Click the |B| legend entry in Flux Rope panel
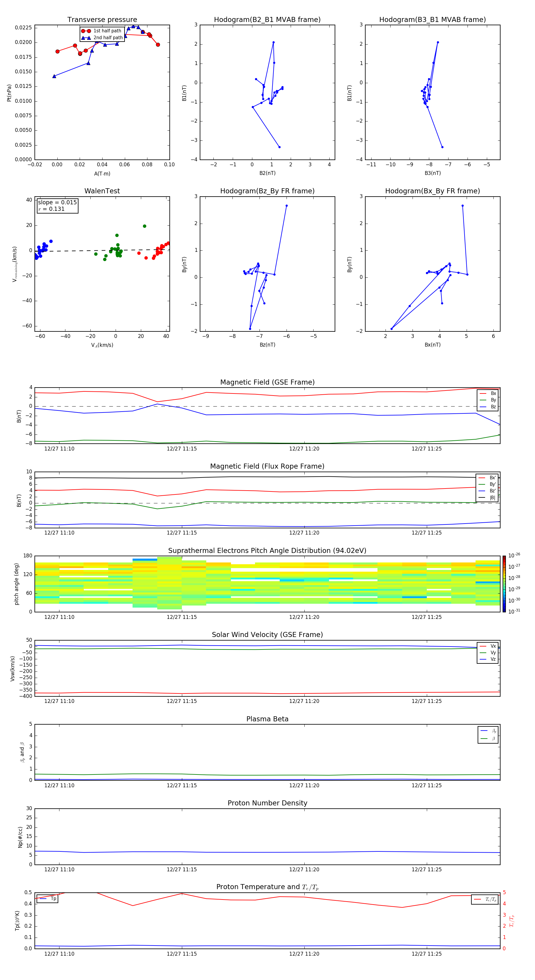 coord(487,498)
